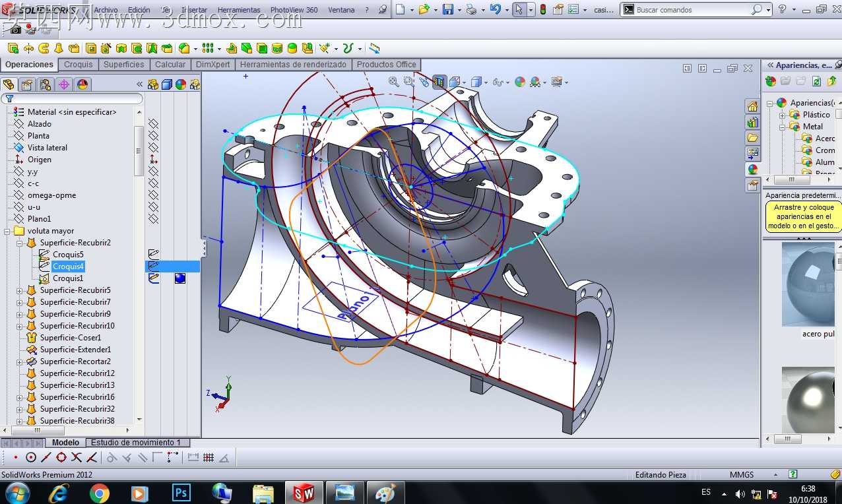842x504 pixels.
Task: Click the New document icon
Action: coord(401,9)
